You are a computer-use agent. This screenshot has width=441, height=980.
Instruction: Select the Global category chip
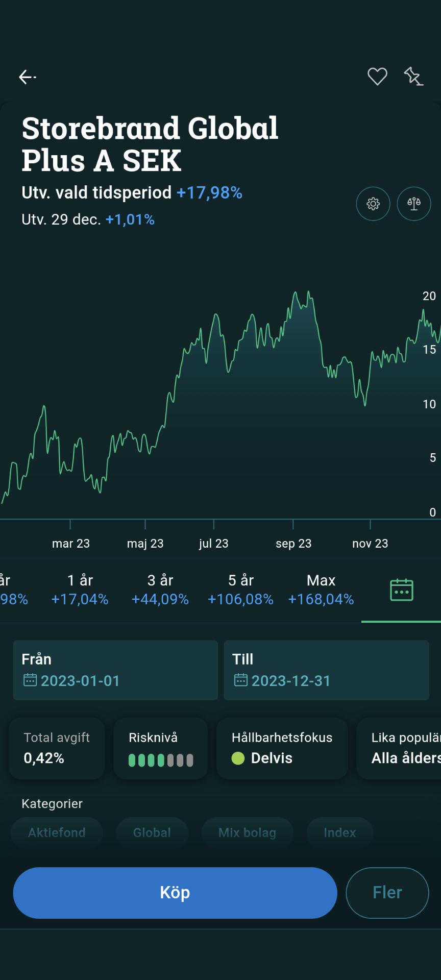coord(152,833)
